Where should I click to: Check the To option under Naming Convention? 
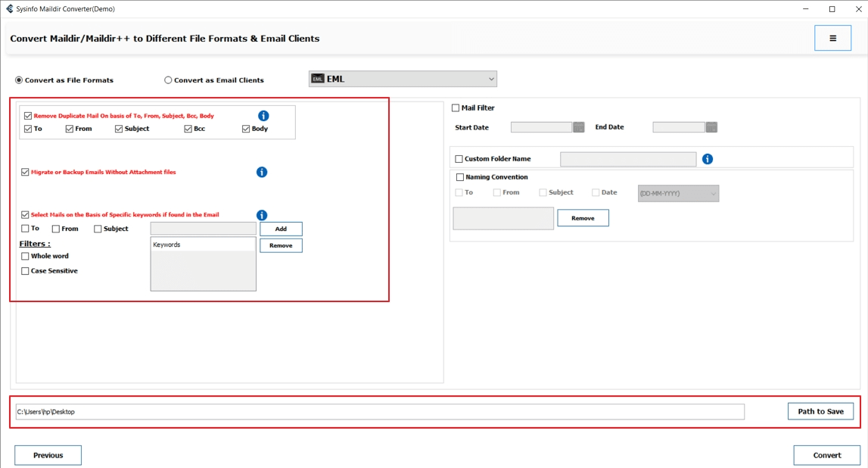(x=459, y=193)
